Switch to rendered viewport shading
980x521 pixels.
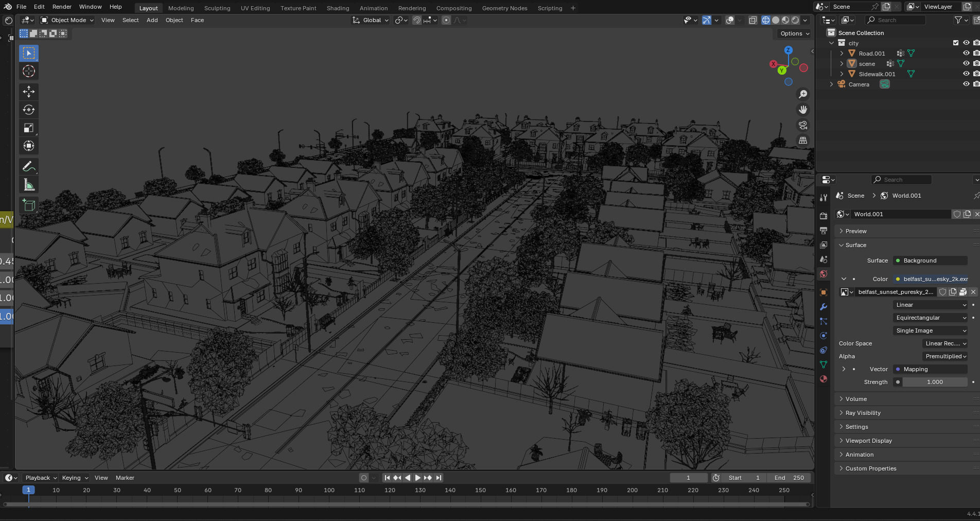[795, 20]
